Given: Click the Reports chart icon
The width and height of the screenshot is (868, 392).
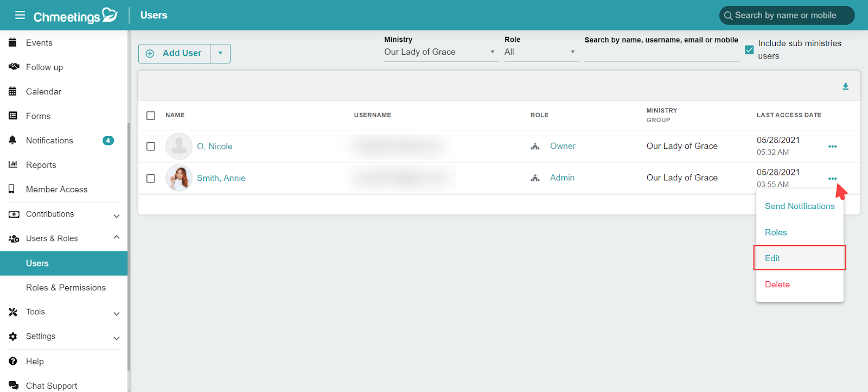Looking at the screenshot, I should point(13,165).
